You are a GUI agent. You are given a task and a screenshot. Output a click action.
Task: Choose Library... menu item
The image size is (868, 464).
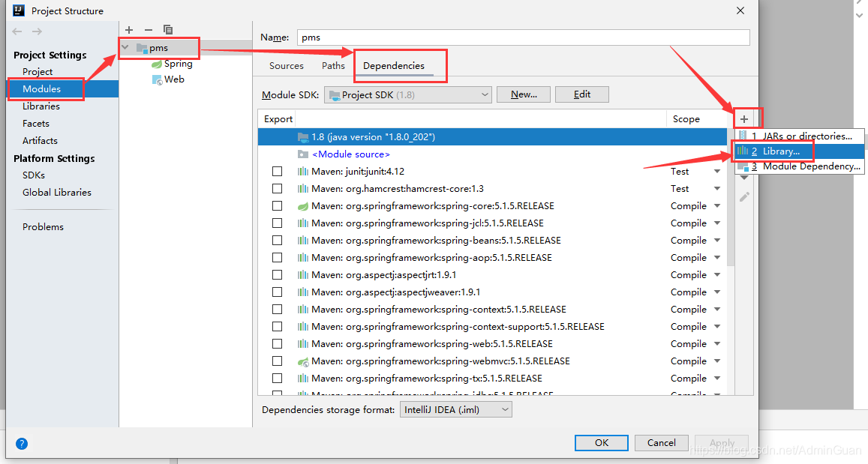(800, 151)
